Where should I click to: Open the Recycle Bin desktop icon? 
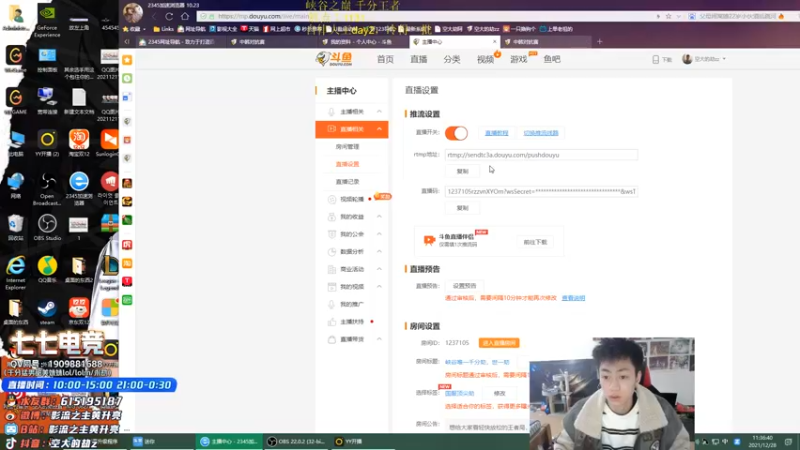click(15, 227)
